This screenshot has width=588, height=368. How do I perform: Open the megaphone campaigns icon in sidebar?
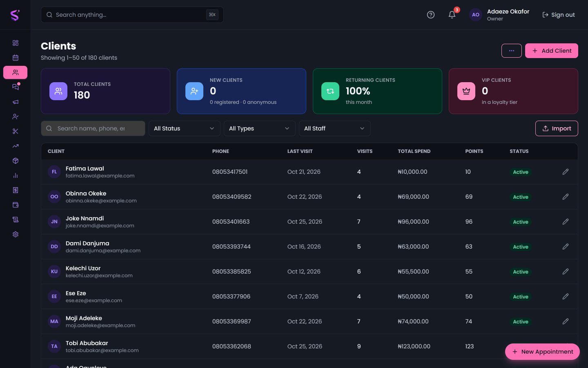coord(16,102)
